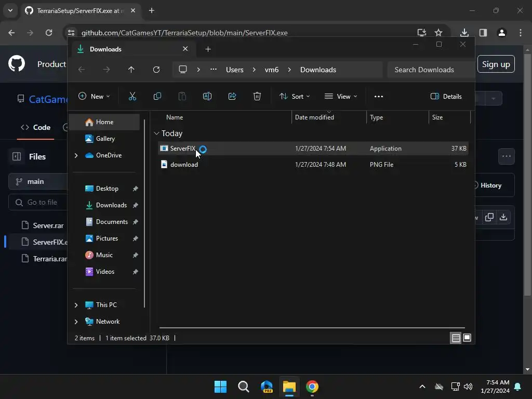This screenshot has height=399, width=532.
Task: Open Windows Search from taskbar
Action: [x=244, y=387]
